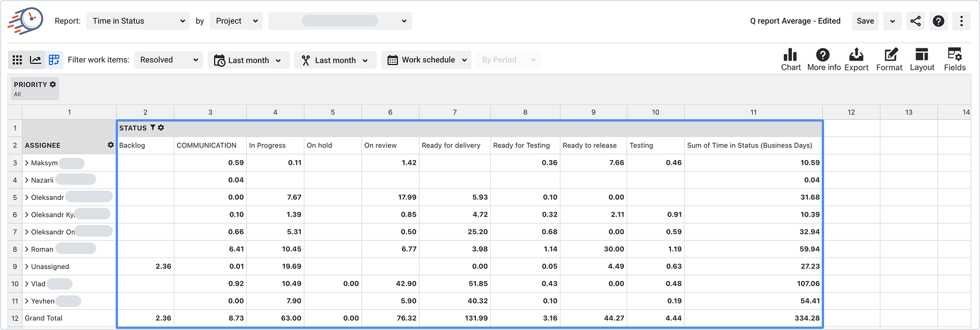Open the By Period dropdown
Image resolution: width=980 pixels, height=330 pixels.
click(x=508, y=60)
